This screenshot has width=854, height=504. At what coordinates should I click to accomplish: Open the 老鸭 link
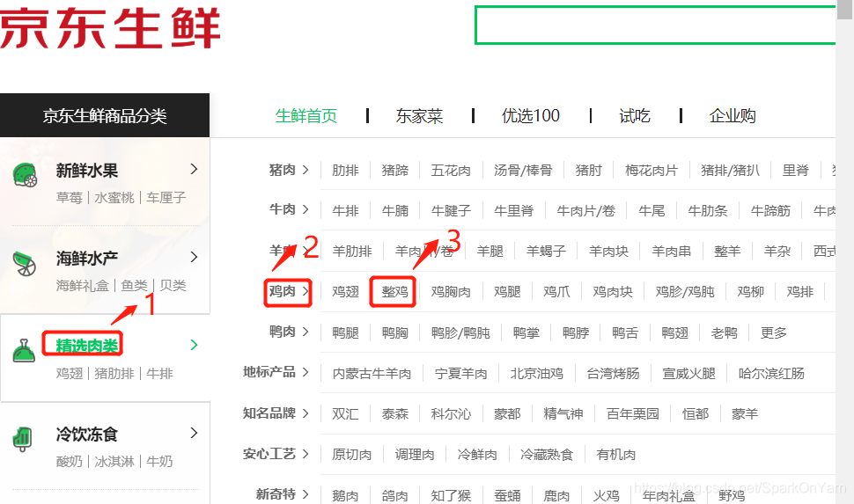click(725, 332)
